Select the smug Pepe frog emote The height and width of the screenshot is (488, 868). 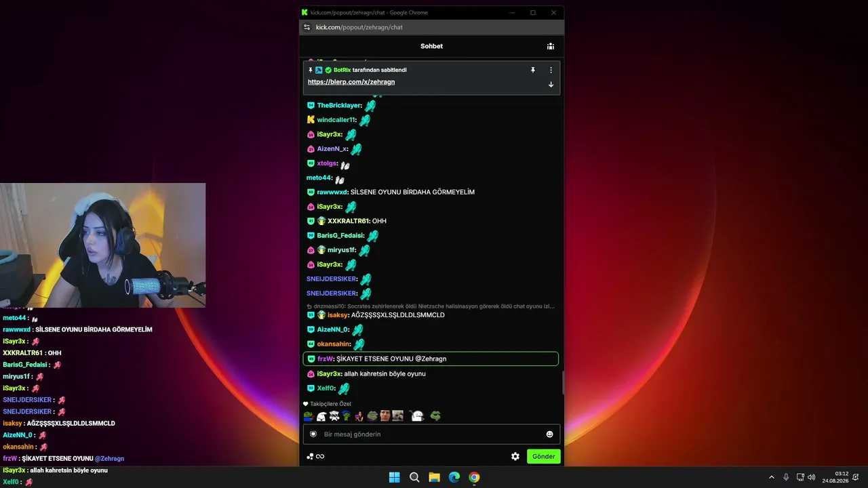372,415
